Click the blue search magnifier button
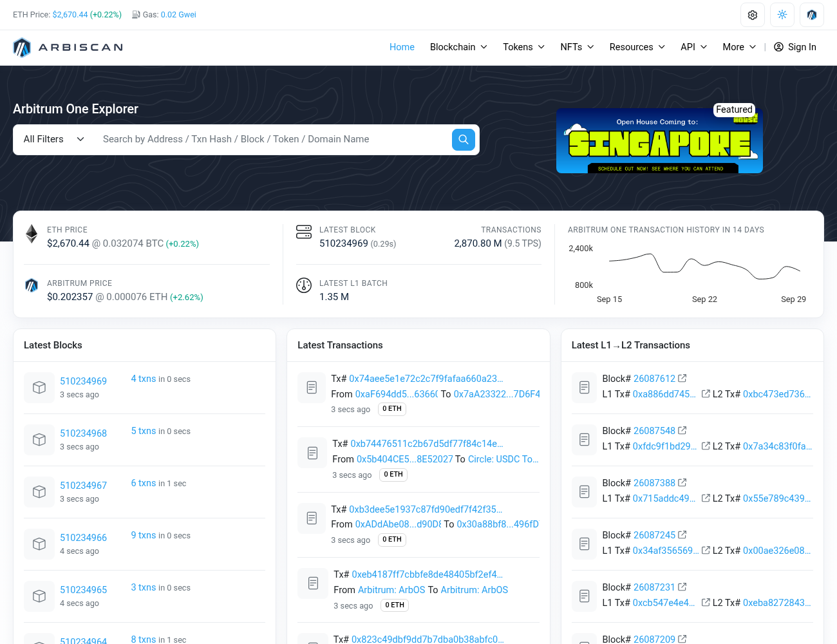 pyautogui.click(x=464, y=139)
